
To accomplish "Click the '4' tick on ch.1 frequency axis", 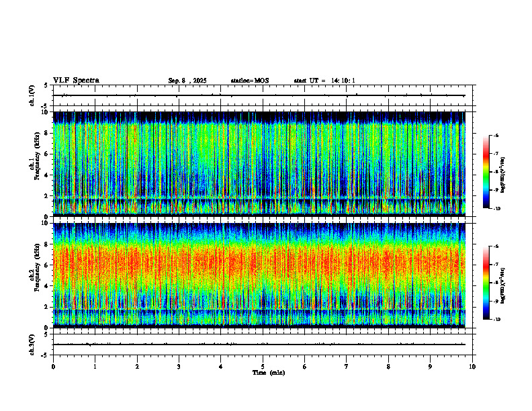I will coord(48,175).
